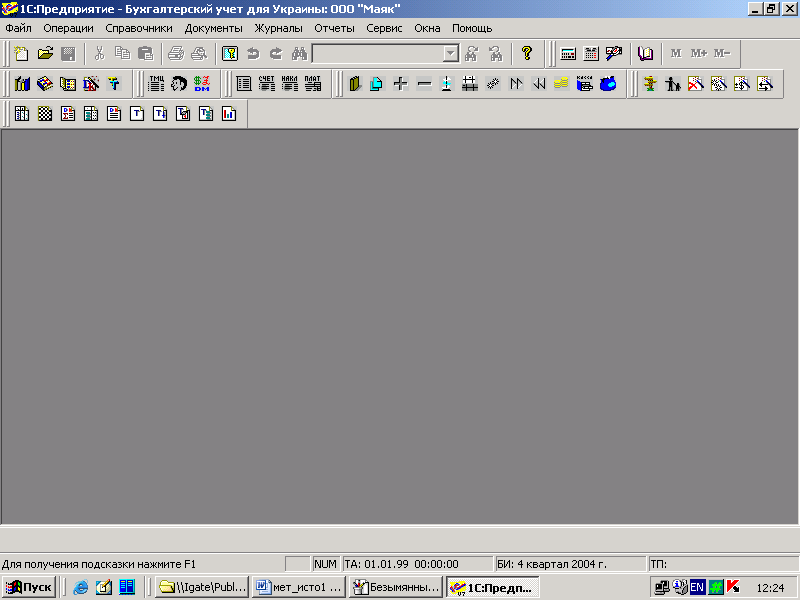Click the ТМЦ list icon

pyautogui.click(x=156, y=84)
